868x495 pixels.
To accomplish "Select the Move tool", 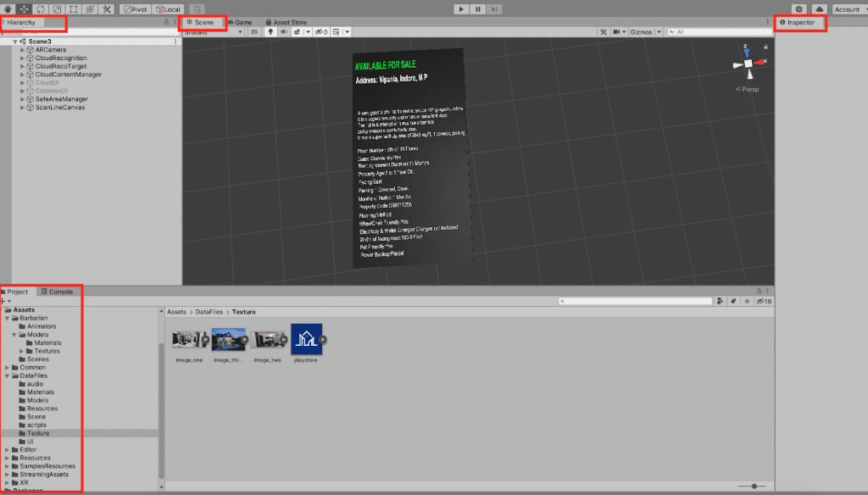I will 24,8.
